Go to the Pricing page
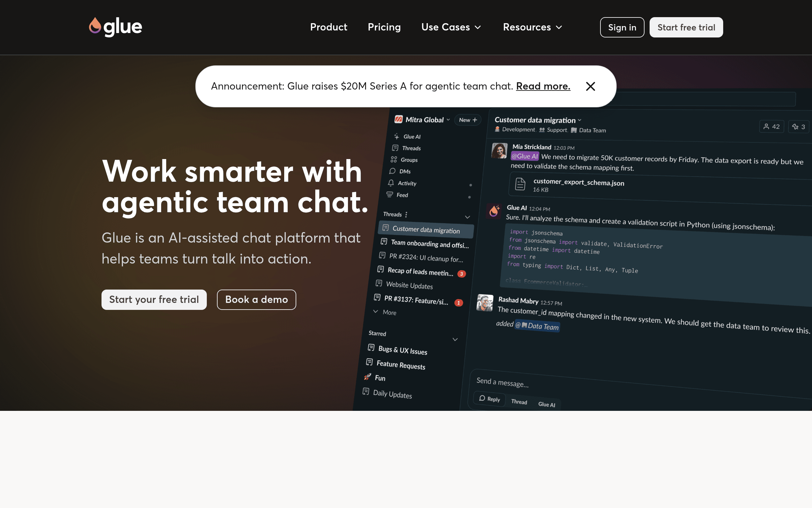This screenshot has height=508, width=812. pos(384,27)
